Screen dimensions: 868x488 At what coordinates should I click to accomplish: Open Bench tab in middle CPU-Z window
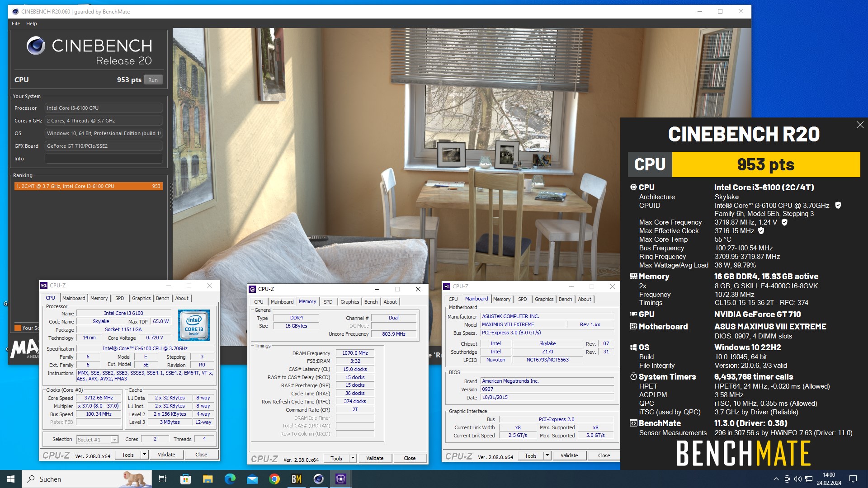(371, 302)
